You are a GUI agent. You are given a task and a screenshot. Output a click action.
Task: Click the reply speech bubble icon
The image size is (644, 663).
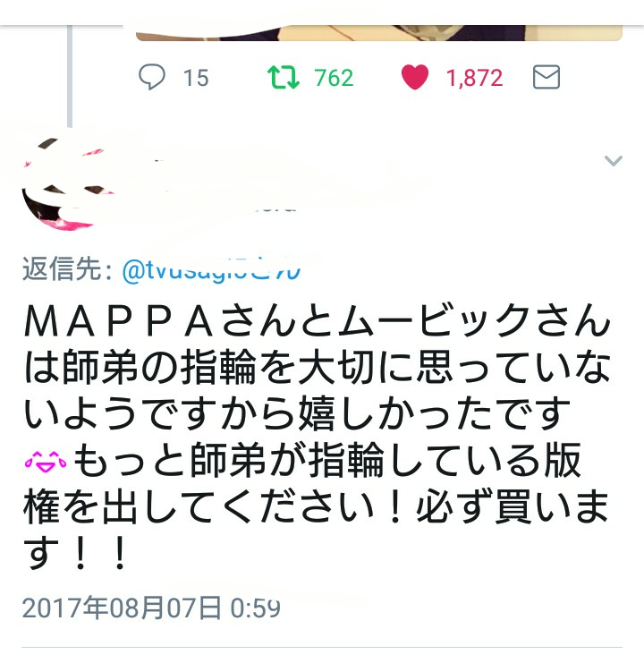[152, 77]
